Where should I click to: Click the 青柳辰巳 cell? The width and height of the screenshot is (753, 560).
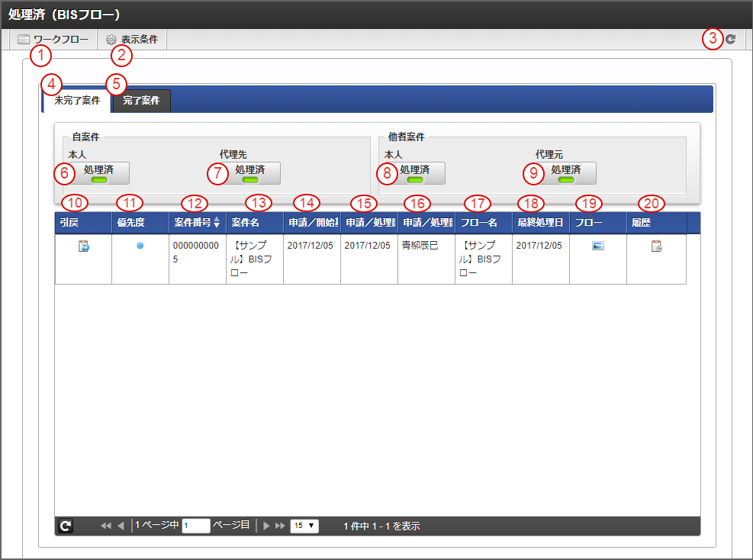point(426,259)
